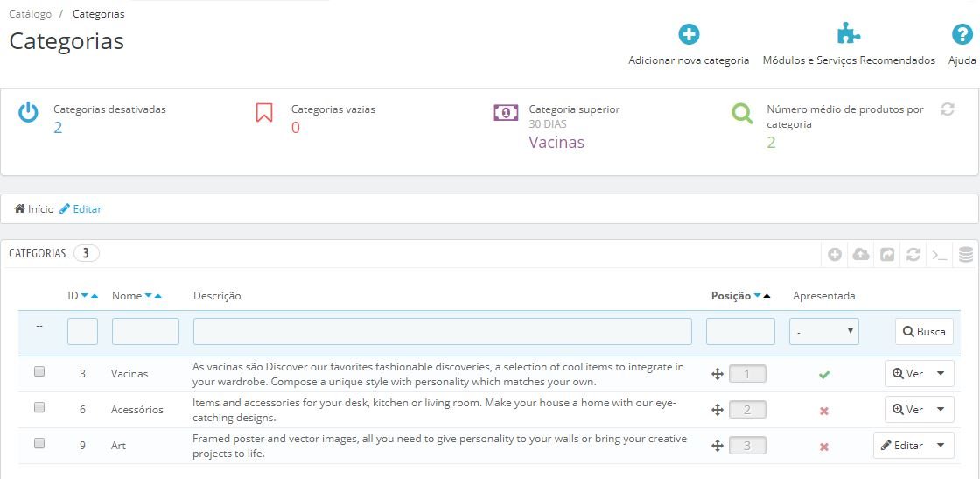
Task: Go to Catálogo breadcrumb
Action: point(30,14)
